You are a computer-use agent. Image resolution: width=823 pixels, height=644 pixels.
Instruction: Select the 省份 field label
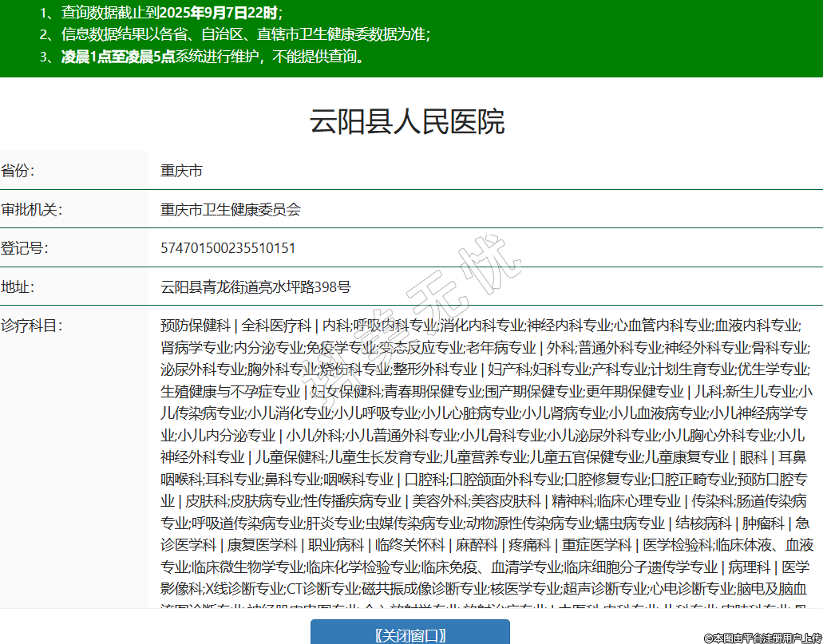(18, 171)
